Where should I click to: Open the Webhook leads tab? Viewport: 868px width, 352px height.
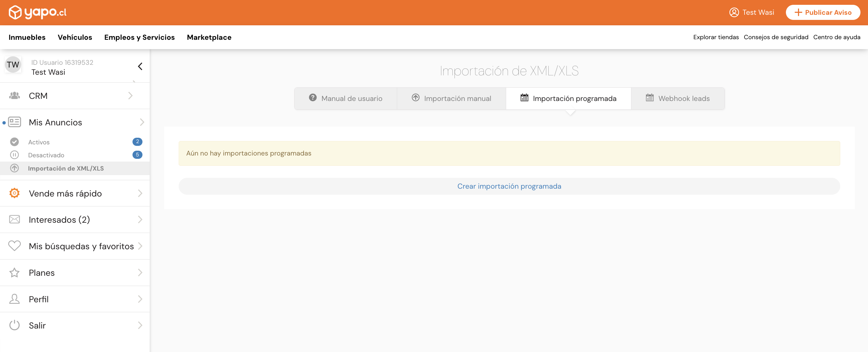tap(678, 98)
